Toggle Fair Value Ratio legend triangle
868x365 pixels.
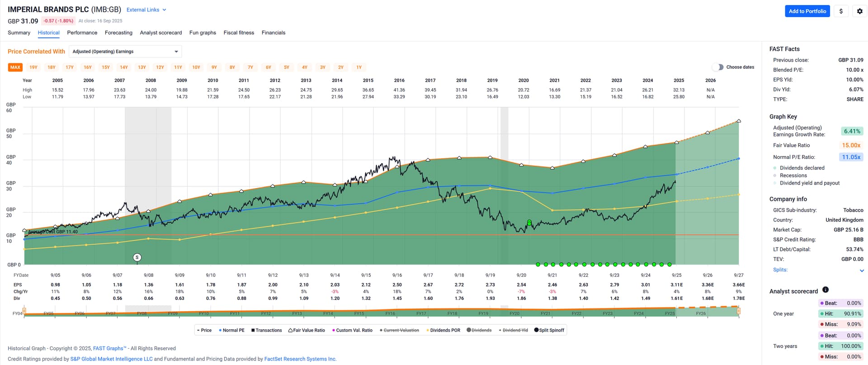291,330
